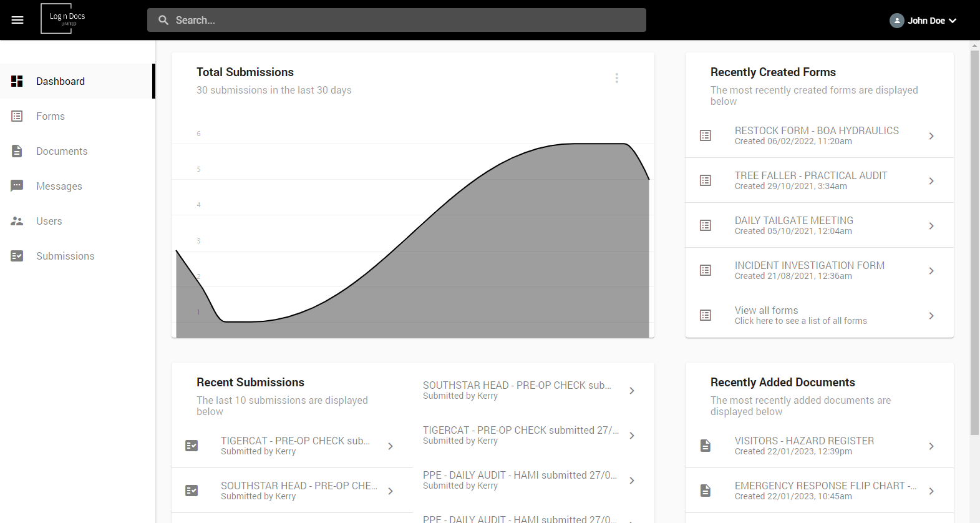Open DAILY TAILGATE MEETING form
Image resolution: width=980 pixels, height=523 pixels.
(820, 225)
